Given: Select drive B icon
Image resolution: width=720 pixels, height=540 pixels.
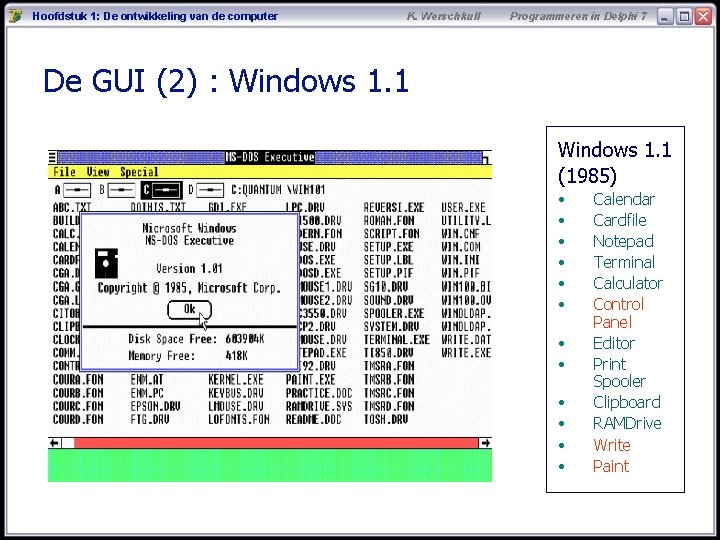Looking at the screenshot, I should point(121,190).
